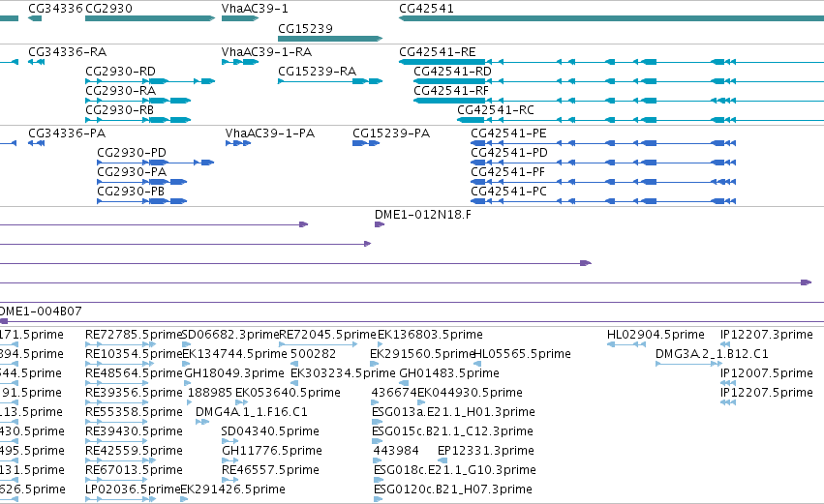Click EST SD06682.3prime
Screen dimensions: 824x504
pyautogui.click(x=230, y=335)
